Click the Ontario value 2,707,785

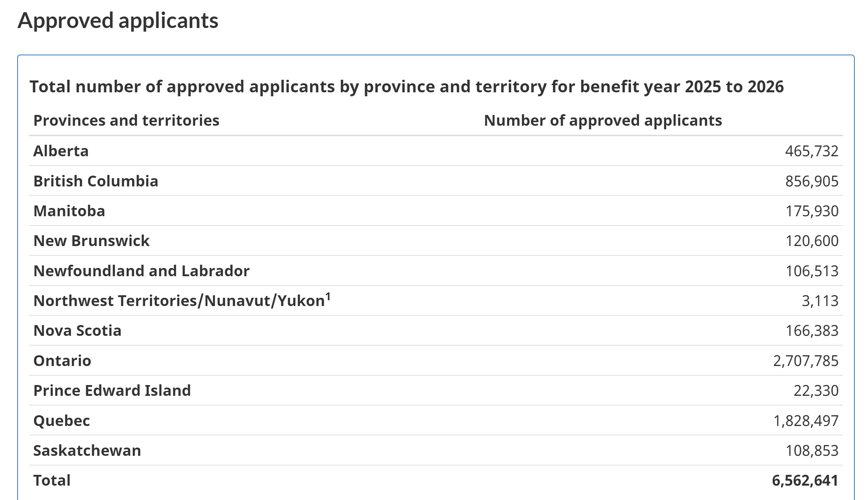[x=806, y=361]
